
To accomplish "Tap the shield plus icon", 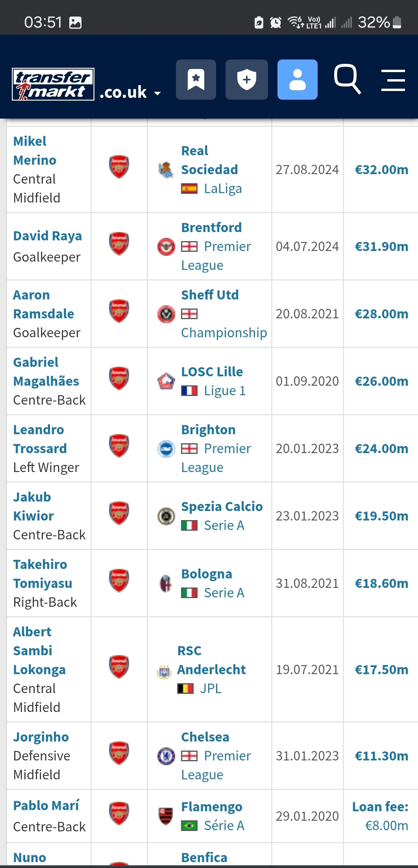I will [x=247, y=80].
